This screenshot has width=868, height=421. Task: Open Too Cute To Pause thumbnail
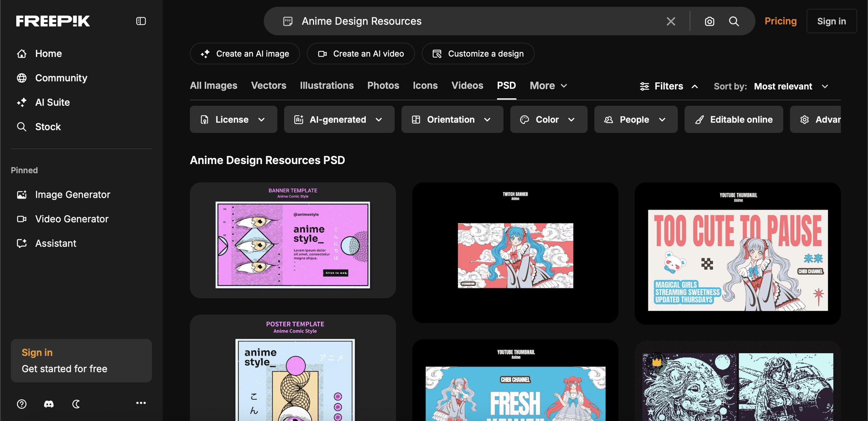click(738, 253)
